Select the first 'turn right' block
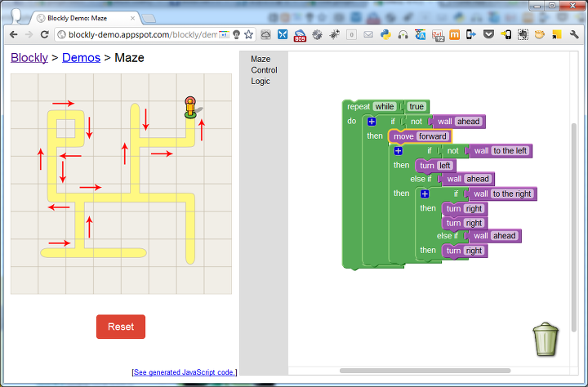Image resolution: width=588 pixels, height=387 pixels. pos(465,209)
